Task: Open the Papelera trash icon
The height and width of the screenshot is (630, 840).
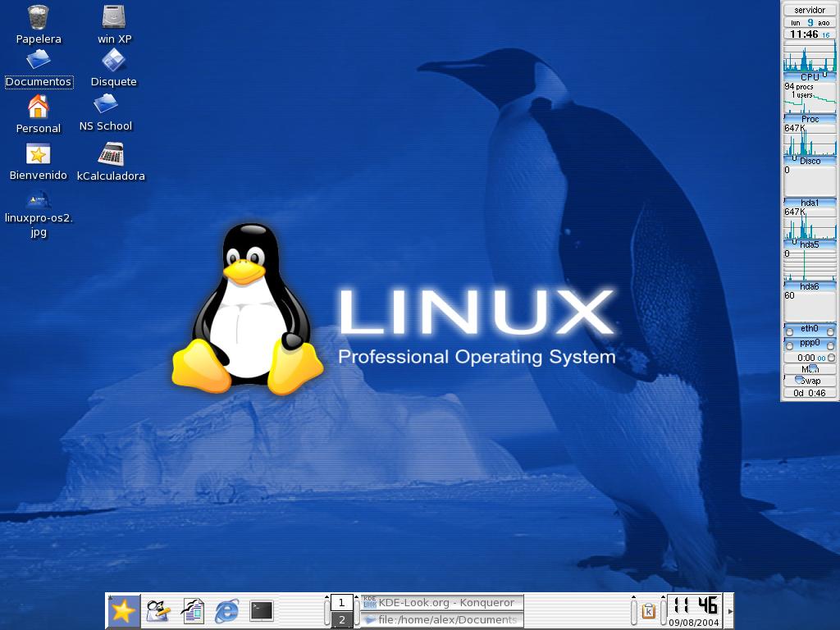Action: (x=38, y=18)
